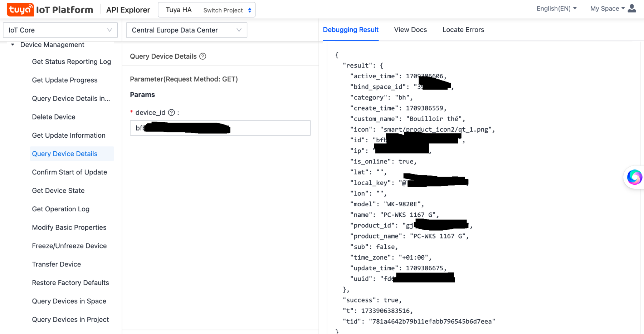This screenshot has height=334, width=644.
Task: Click the "create_time": 1709386559 line
Action: coord(398,108)
